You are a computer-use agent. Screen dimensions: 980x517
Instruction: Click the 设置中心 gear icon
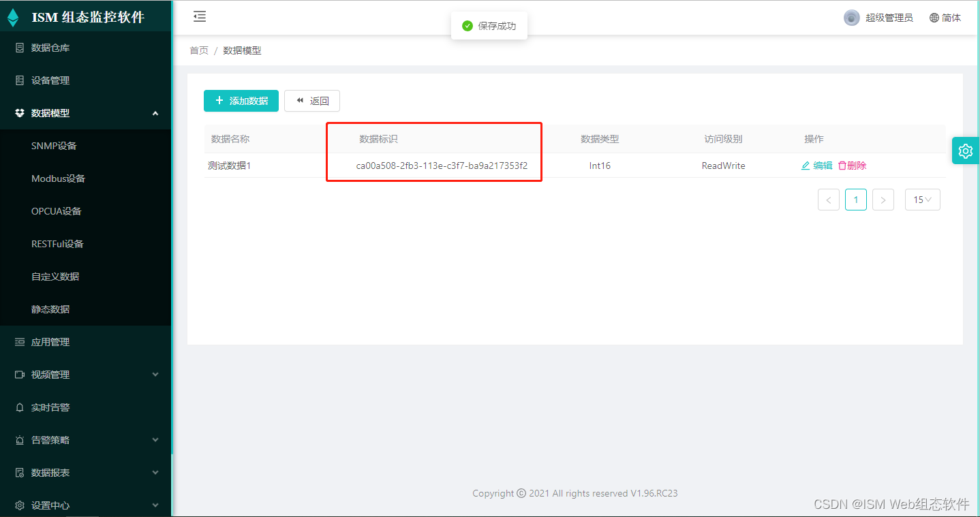[x=20, y=505]
